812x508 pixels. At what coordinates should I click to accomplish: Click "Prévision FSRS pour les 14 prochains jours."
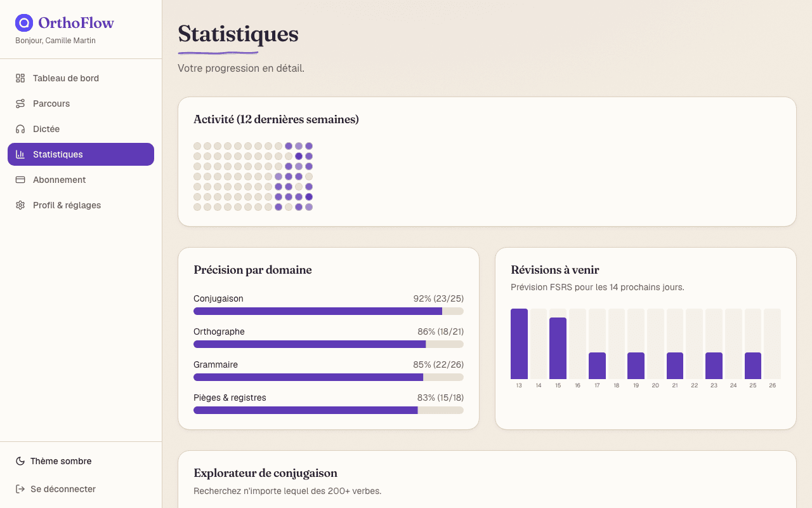coord(598,287)
